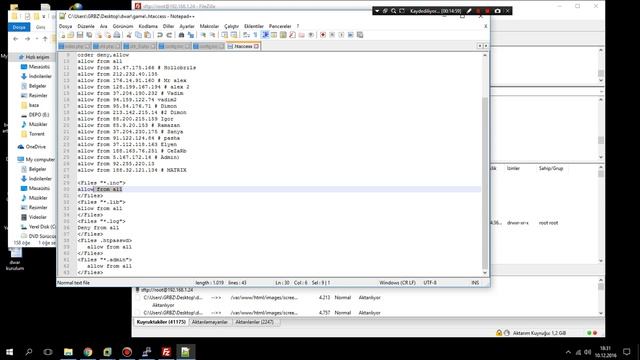Click the New file icon in Notepad++ toolbar
Viewport: 640px width, 360px height.
[63, 35]
